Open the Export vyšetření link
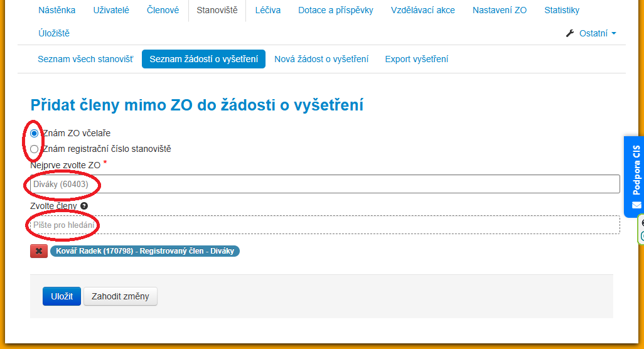644x349 pixels. (x=416, y=59)
